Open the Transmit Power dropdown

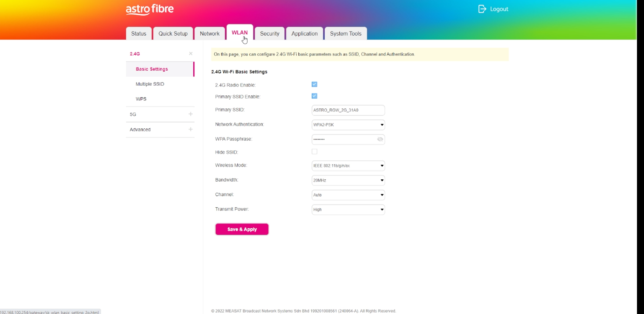348,210
